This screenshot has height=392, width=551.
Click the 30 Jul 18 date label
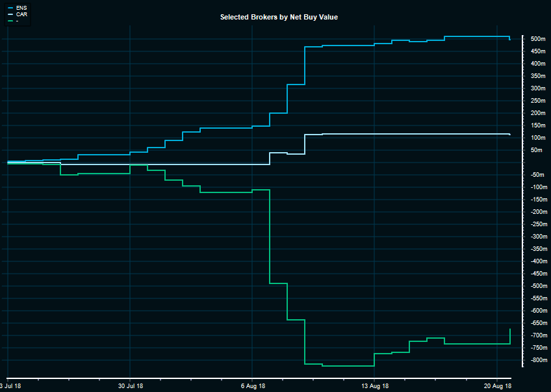point(130,385)
